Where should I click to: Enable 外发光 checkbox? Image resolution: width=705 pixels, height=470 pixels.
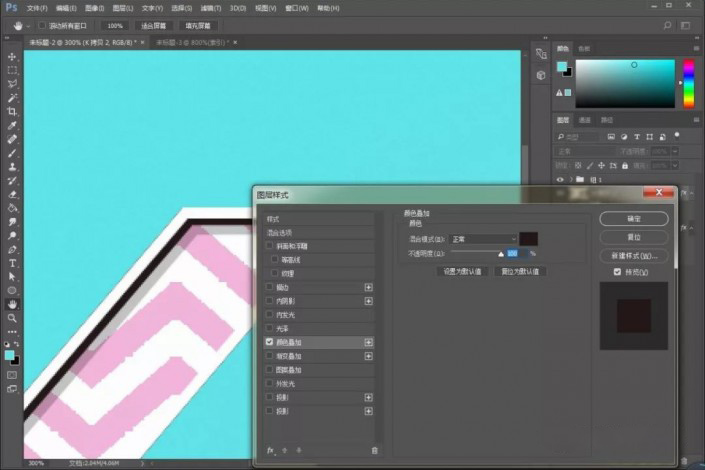point(269,383)
